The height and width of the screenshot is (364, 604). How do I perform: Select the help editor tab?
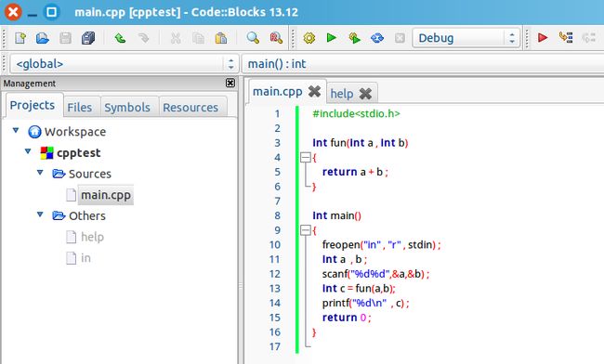(342, 94)
